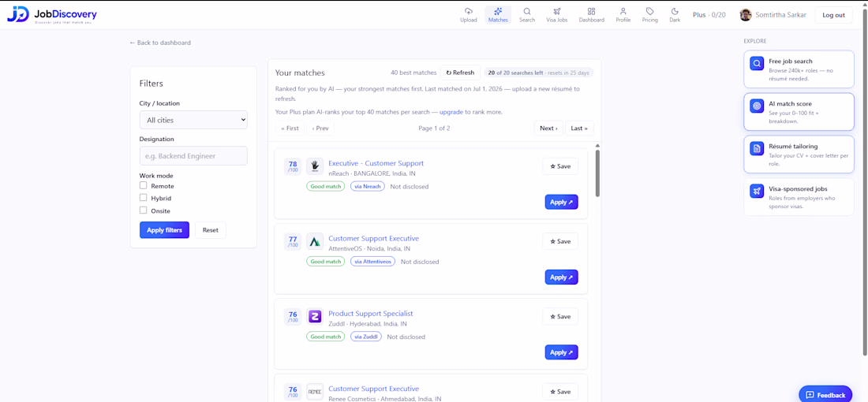This screenshot has height=402, width=868.
Task: Open the Product Support Specialist job title
Action: pos(370,314)
